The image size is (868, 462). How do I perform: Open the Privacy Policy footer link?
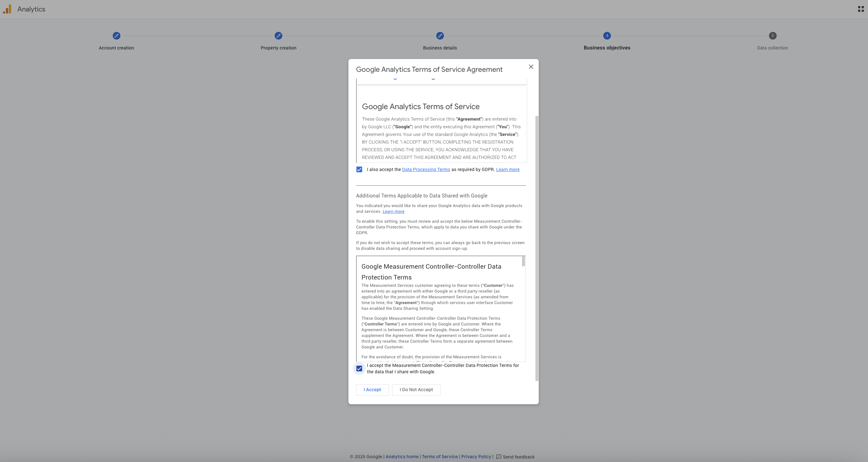[x=476, y=457]
